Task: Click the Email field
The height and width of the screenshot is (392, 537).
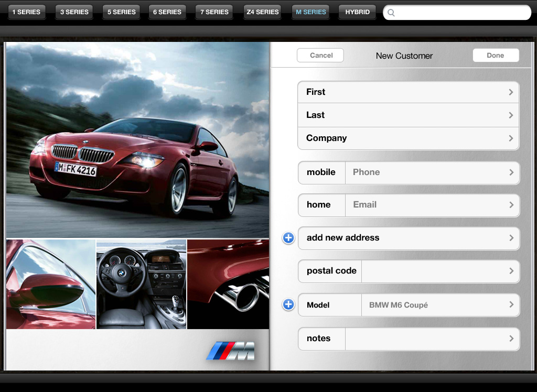Action: pyautogui.click(x=432, y=205)
